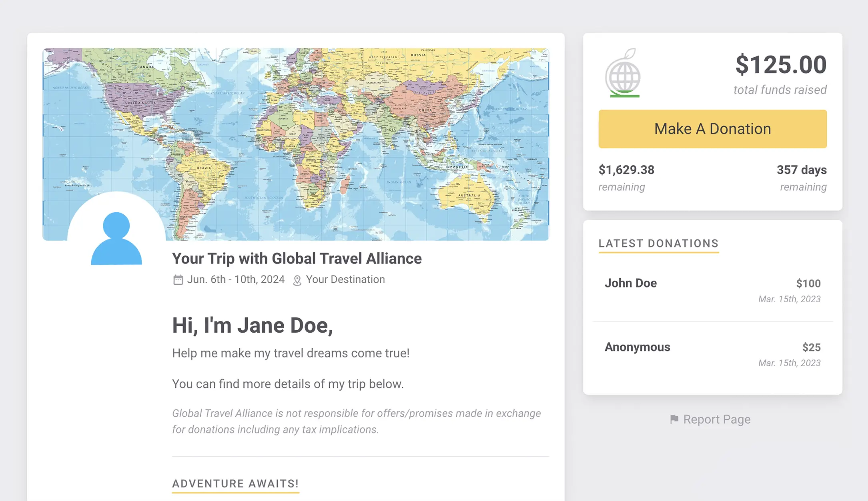Click the location pin icon
Screen dimensions: 868x501
tap(297, 280)
